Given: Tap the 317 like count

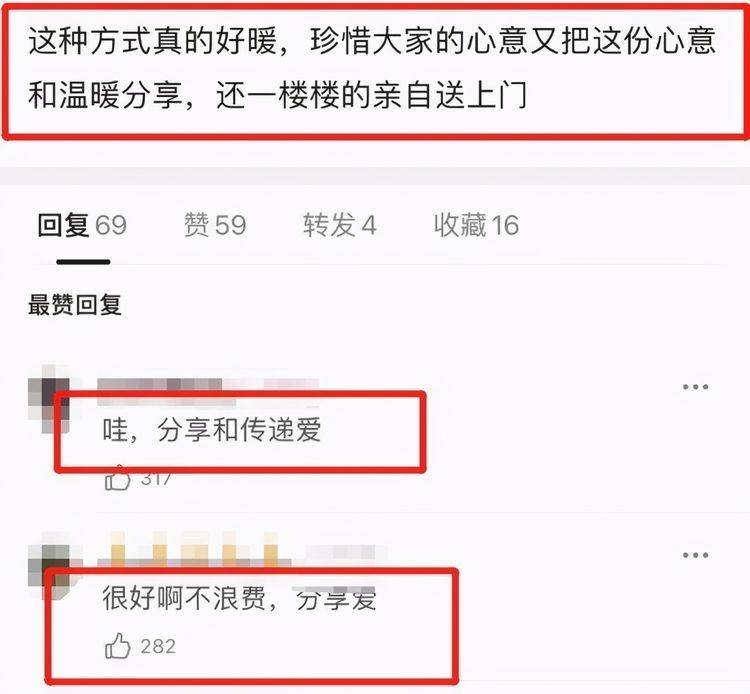Looking at the screenshot, I should tap(156, 479).
